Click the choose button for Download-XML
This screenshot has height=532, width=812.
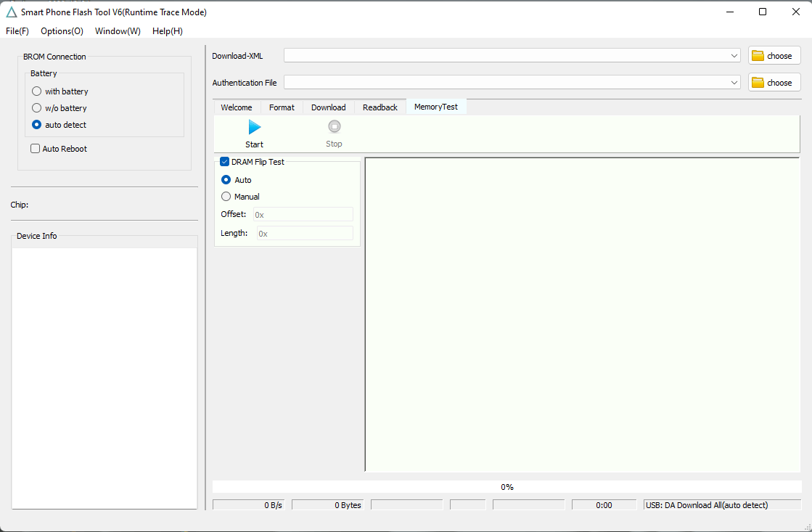click(774, 55)
